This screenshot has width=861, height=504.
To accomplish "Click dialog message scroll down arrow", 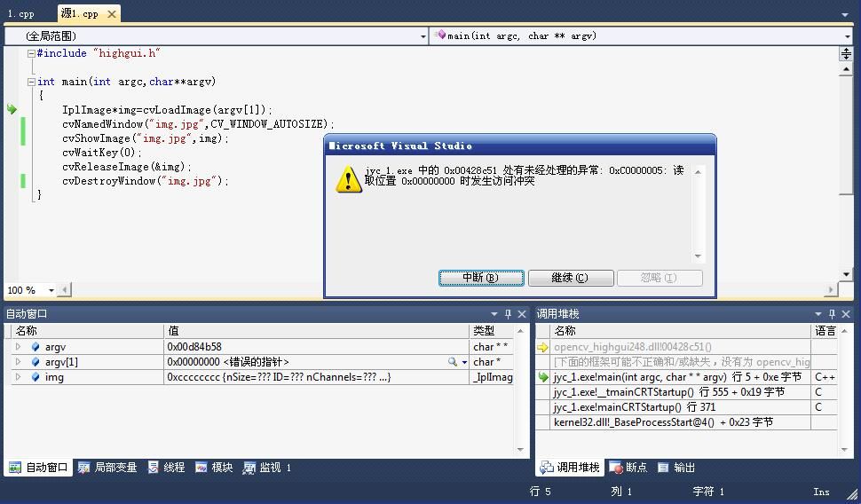I will 698,256.
